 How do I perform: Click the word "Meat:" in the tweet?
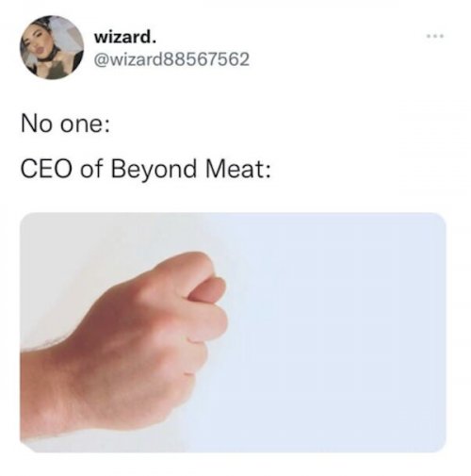[x=237, y=169]
